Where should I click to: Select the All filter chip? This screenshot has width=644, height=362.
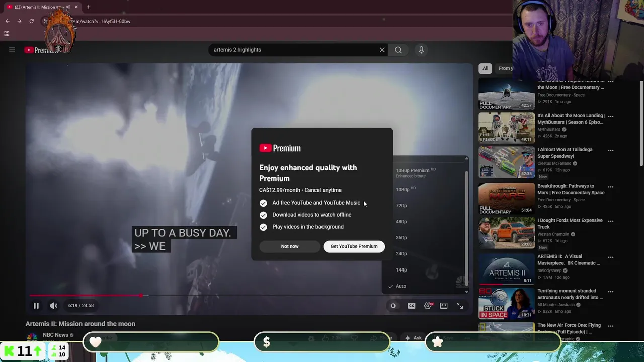(485, 68)
